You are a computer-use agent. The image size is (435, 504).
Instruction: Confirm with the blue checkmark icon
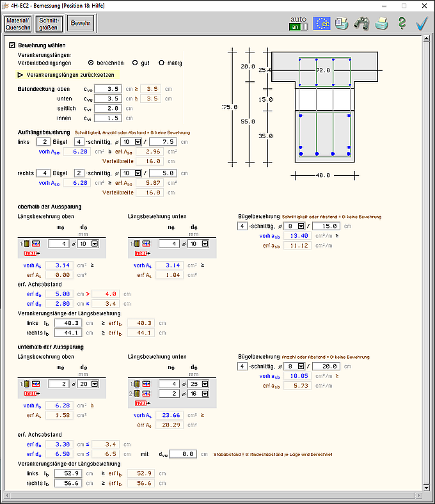[x=422, y=24]
